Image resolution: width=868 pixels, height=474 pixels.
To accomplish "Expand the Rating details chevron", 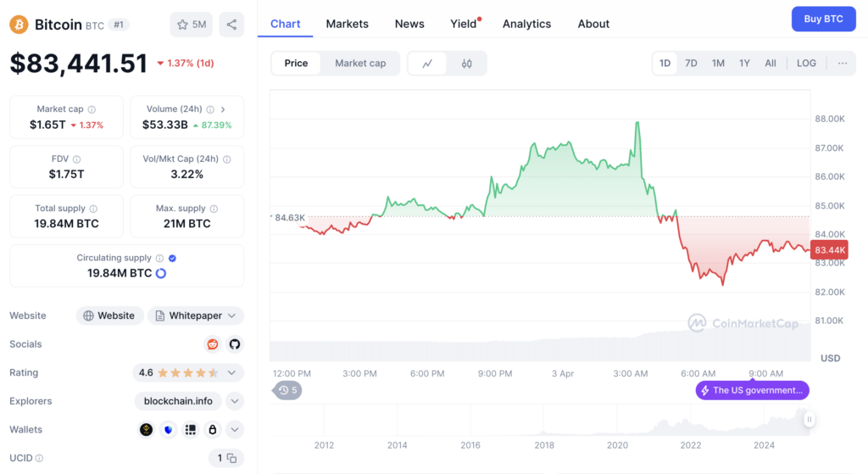I will (x=232, y=372).
